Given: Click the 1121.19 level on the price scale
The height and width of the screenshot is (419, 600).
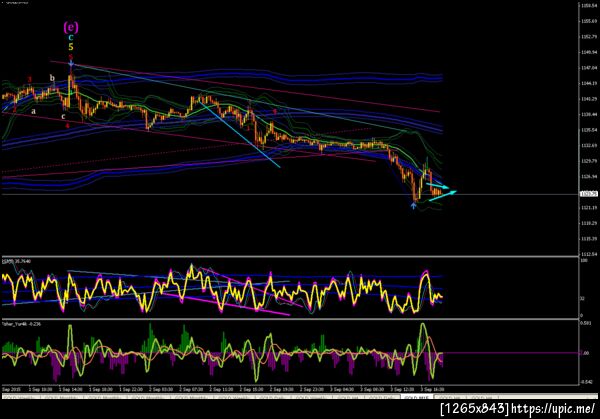Looking at the screenshot, I should [589, 208].
